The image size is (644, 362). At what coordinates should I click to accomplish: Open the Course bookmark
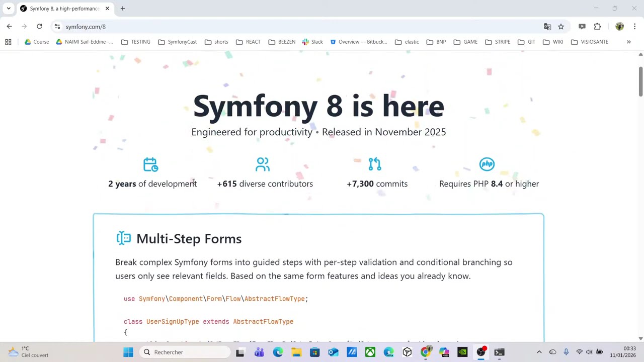pyautogui.click(x=37, y=42)
